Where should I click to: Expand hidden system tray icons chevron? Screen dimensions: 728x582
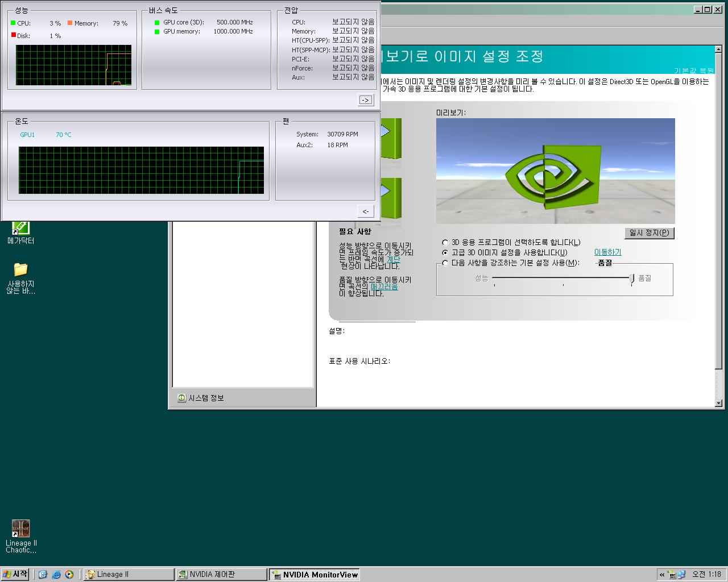coord(662,575)
